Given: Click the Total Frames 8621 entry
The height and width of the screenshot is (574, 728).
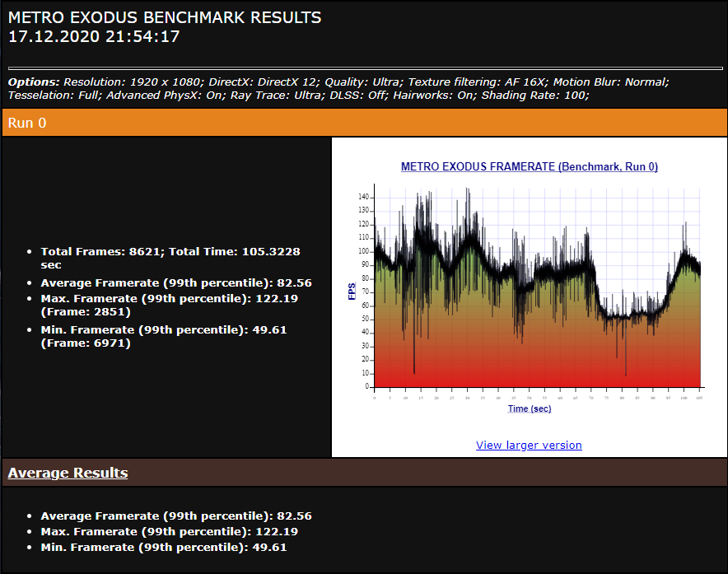Looking at the screenshot, I should (170, 259).
